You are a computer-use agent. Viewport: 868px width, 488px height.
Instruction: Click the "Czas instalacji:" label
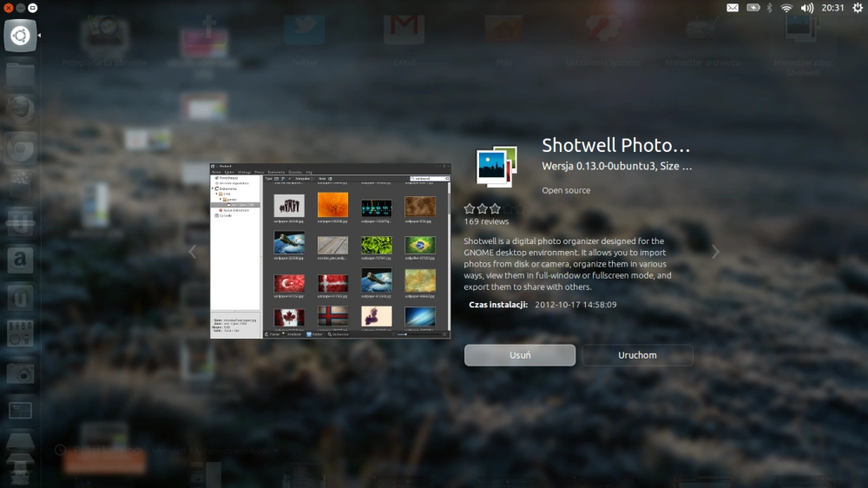(x=498, y=305)
